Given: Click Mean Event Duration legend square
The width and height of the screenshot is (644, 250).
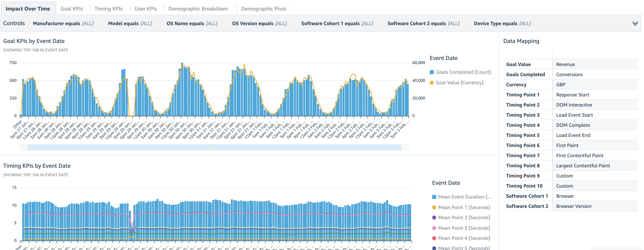Looking at the screenshot, I should coord(434,197).
